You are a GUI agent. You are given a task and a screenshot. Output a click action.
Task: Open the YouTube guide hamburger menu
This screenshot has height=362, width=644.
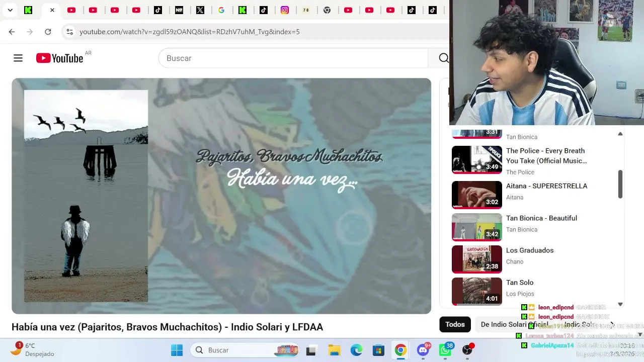(x=18, y=58)
